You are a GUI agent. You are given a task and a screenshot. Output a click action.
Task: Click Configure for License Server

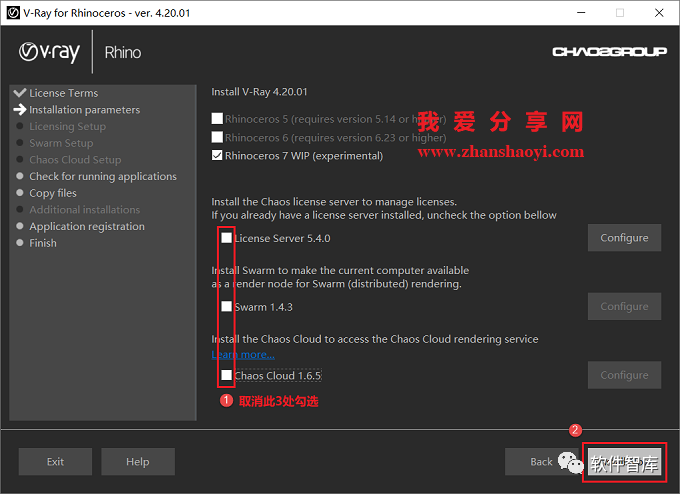[624, 238]
